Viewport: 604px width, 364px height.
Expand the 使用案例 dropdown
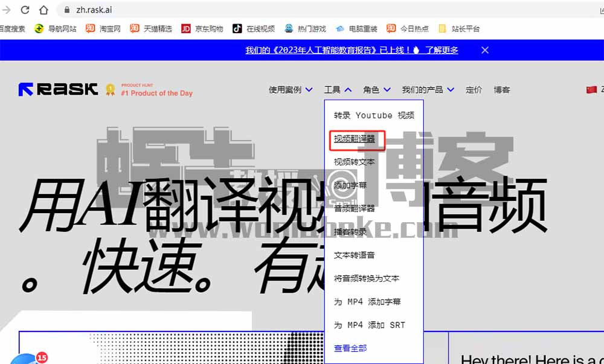click(x=291, y=90)
